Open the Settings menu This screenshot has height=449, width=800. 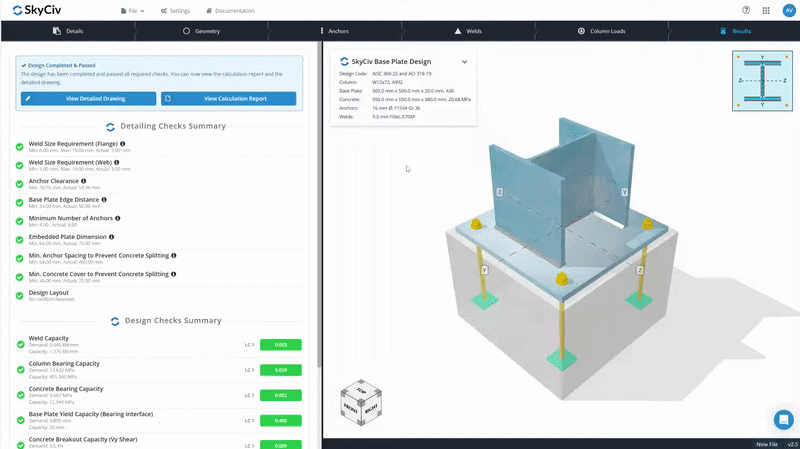point(175,11)
